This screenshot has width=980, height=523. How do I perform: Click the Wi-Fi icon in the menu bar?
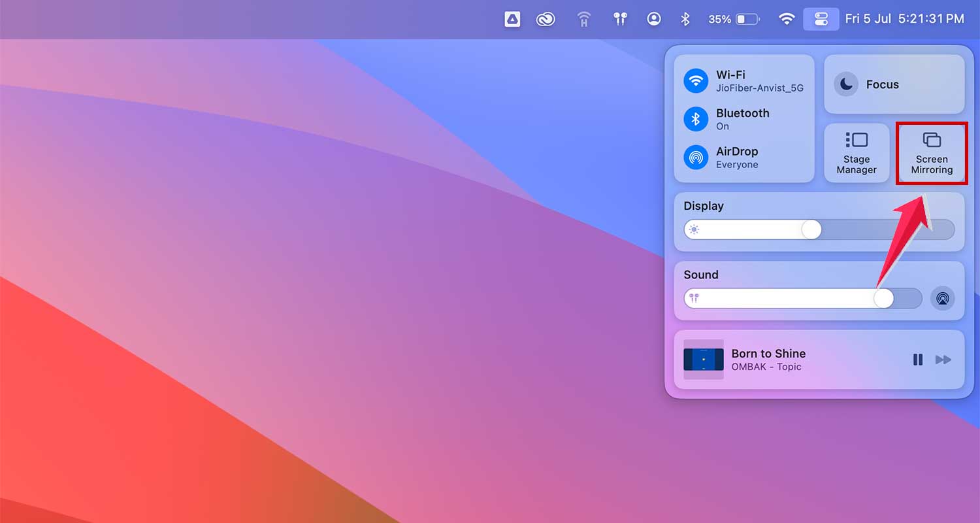coord(787,19)
